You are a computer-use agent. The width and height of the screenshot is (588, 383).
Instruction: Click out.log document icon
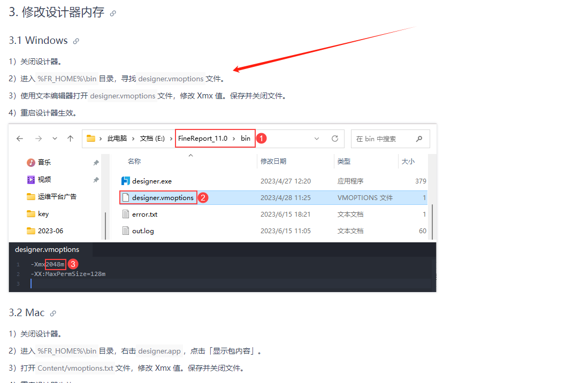(126, 231)
